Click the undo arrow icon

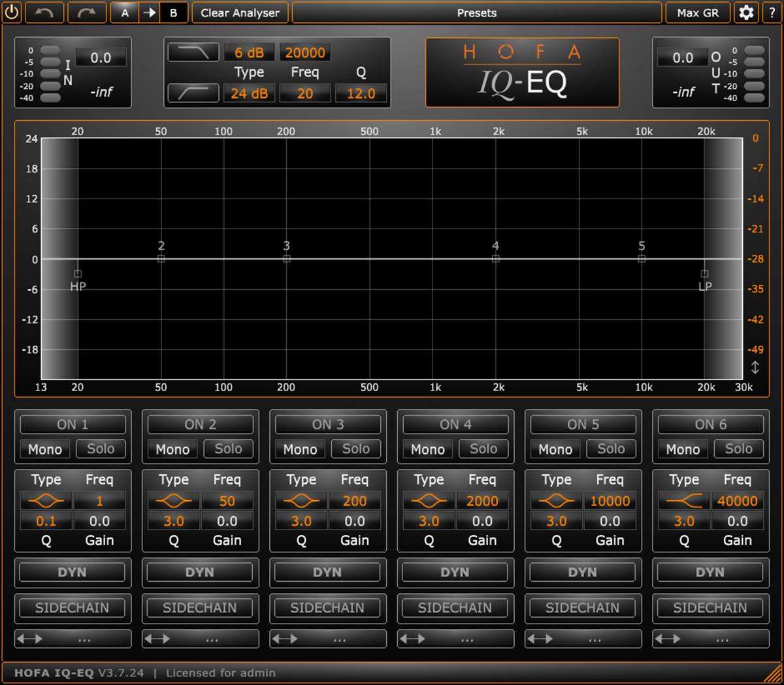pos(44,12)
